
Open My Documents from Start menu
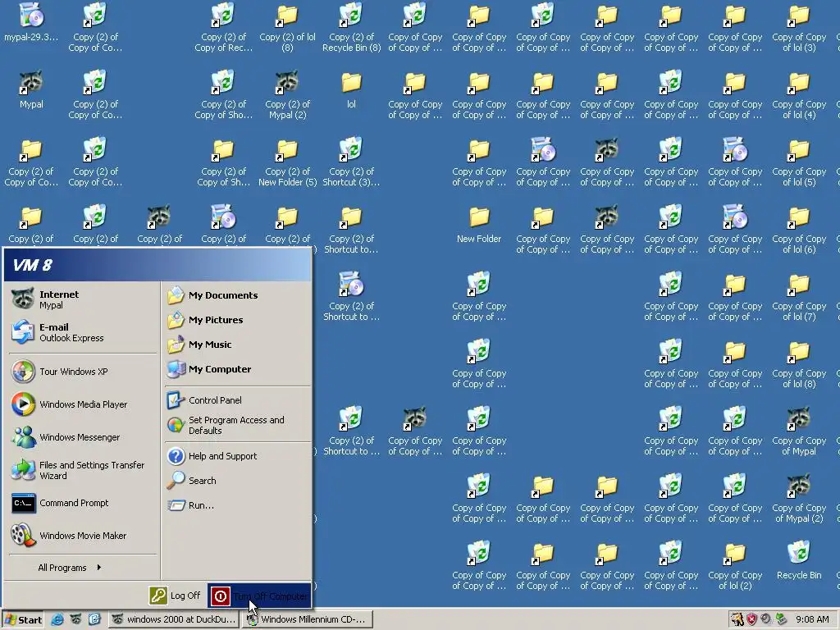point(237,295)
